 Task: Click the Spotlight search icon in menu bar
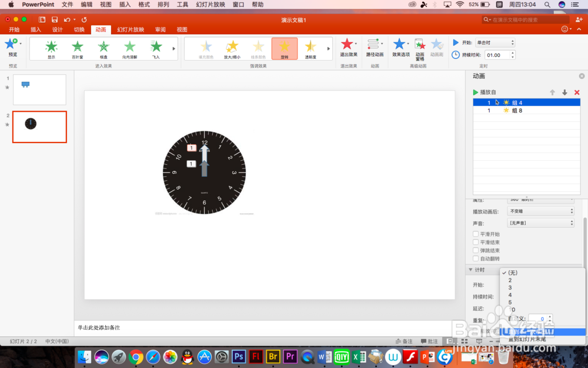click(547, 5)
